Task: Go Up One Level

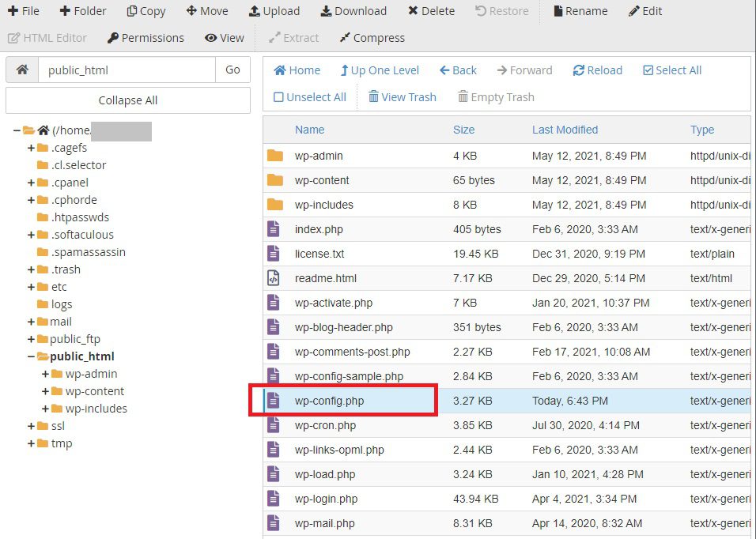Action: (380, 70)
